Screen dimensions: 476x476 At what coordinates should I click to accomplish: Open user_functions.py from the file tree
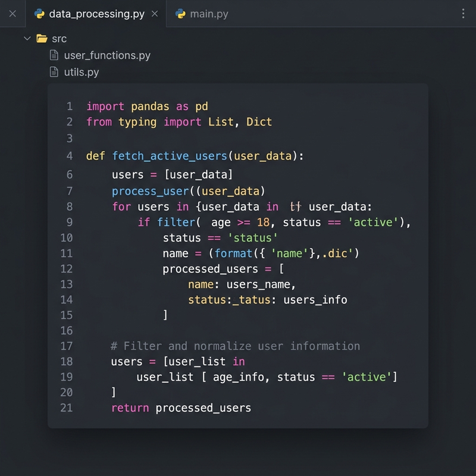[x=107, y=55]
